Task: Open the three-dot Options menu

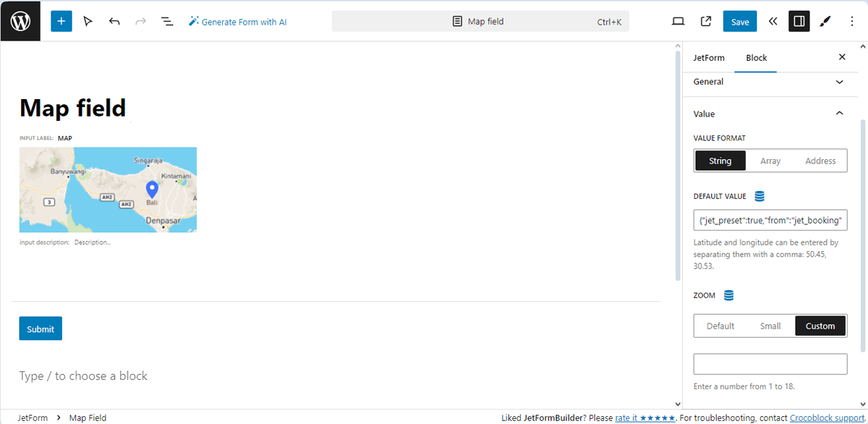Action: click(852, 21)
